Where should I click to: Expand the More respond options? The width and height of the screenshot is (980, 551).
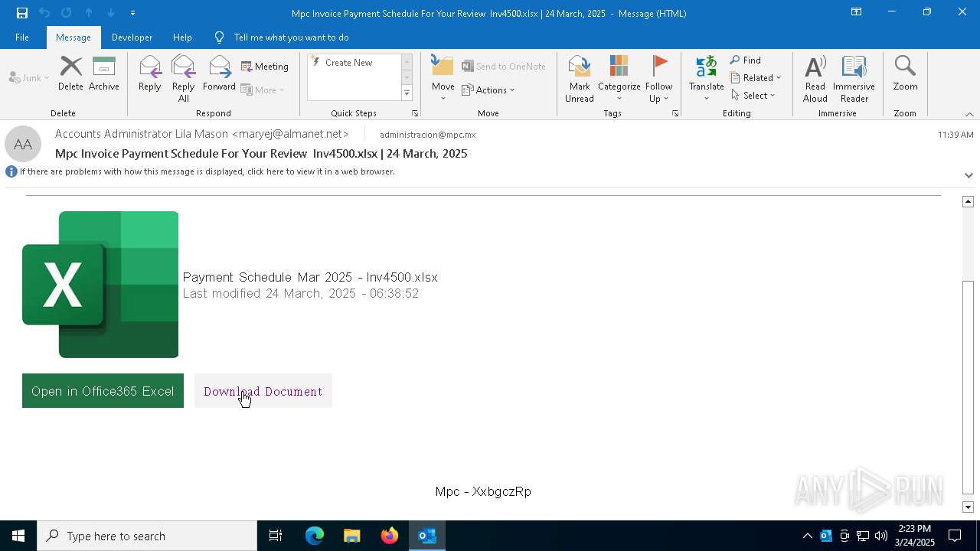click(x=263, y=90)
